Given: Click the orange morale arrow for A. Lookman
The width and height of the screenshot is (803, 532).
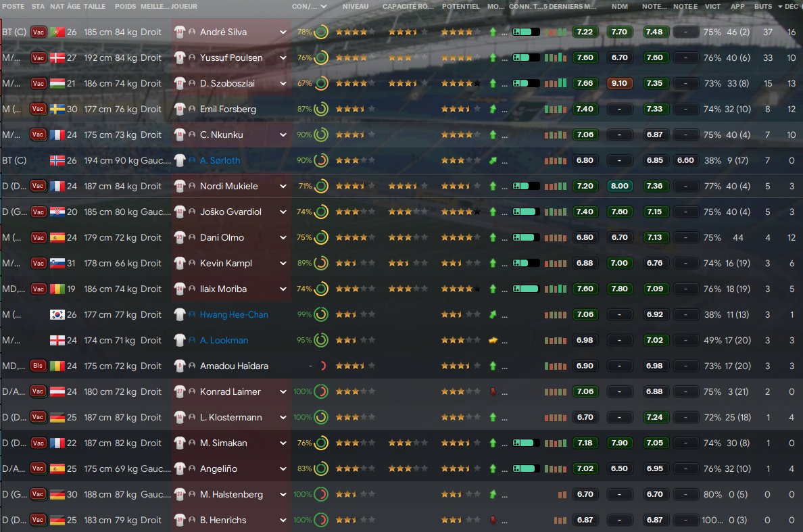Looking at the screenshot, I should [493, 340].
